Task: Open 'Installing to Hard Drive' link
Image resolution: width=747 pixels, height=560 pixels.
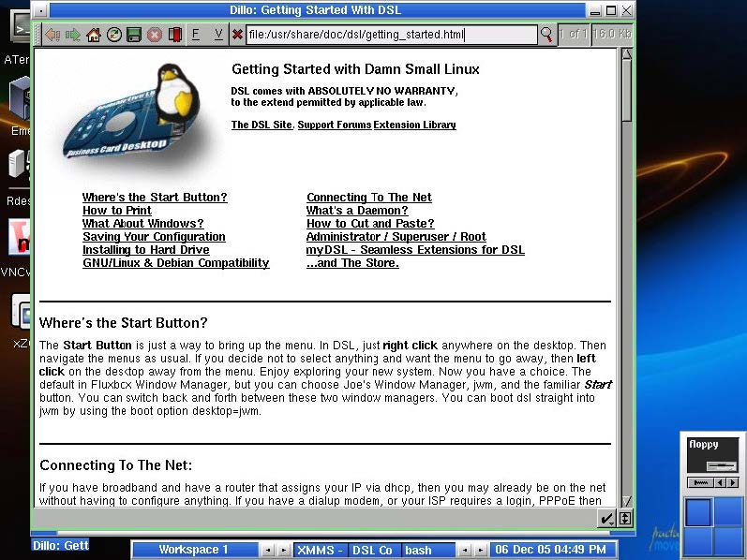Action: click(x=145, y=250)
